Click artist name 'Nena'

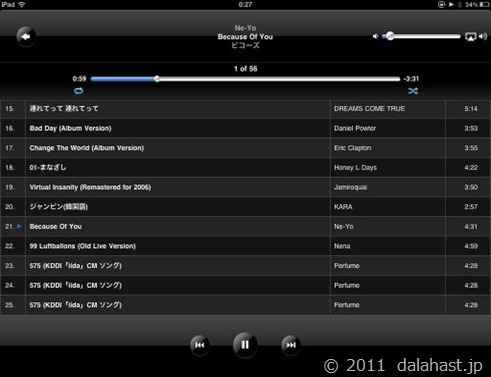(x=342, y=246)
